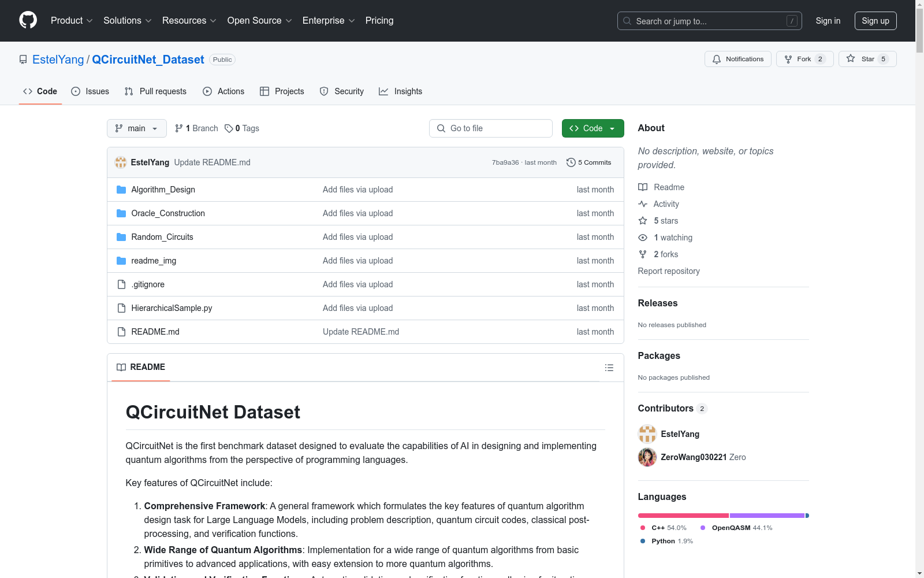Click the Python language legend dot
Image resolution: width=924 pixels, height=578 pixels.
click(643, 541)
